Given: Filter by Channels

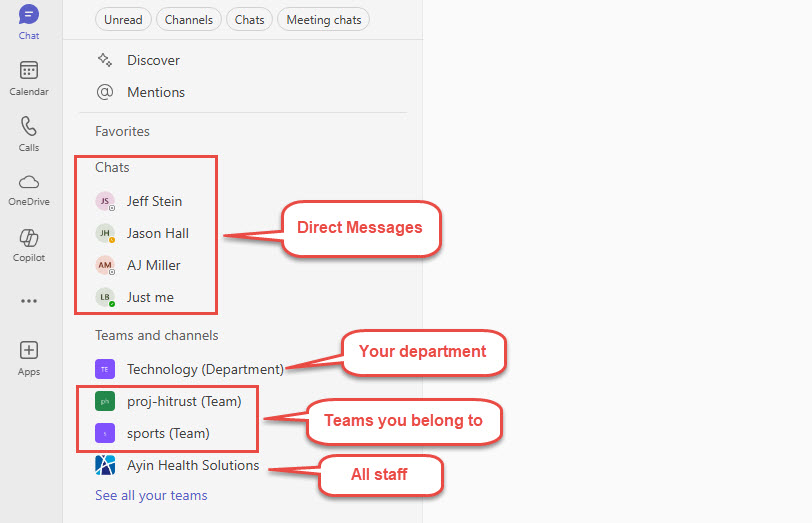Looking at the screenshot, I should (188, 20).
